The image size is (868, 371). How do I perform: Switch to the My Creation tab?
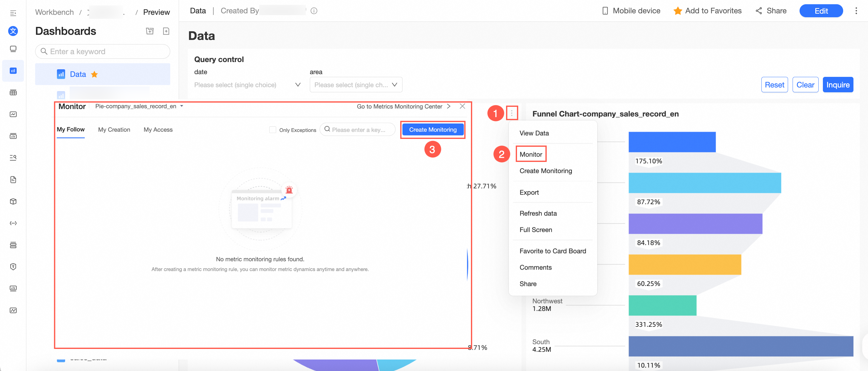[114, 130]
